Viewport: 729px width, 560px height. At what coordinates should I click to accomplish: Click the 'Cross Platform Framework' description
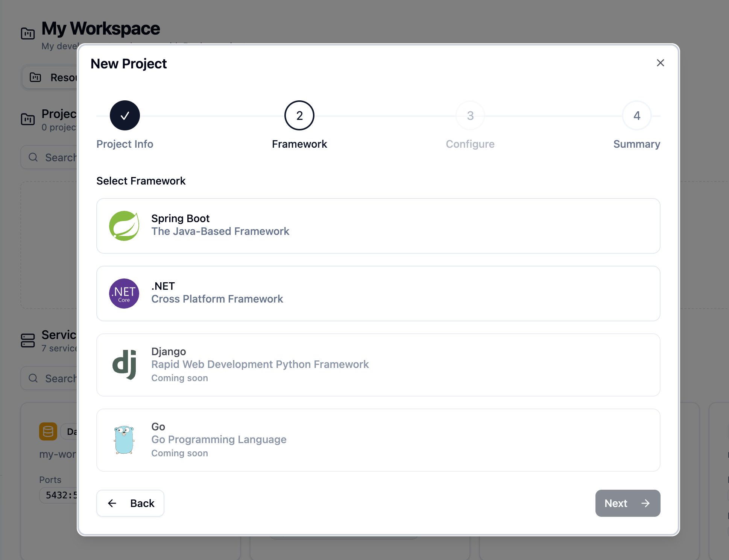tap(217, 299)
